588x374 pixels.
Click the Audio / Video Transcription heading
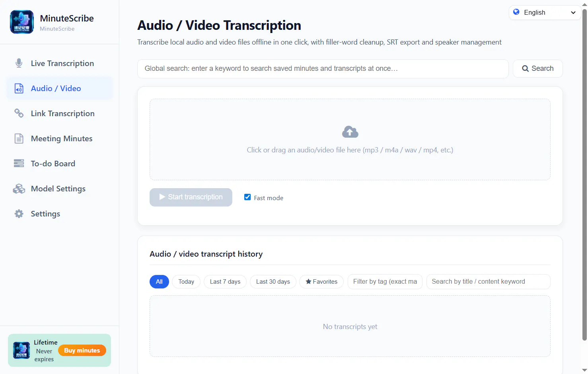pyautogui.click(x=219, y=25)
